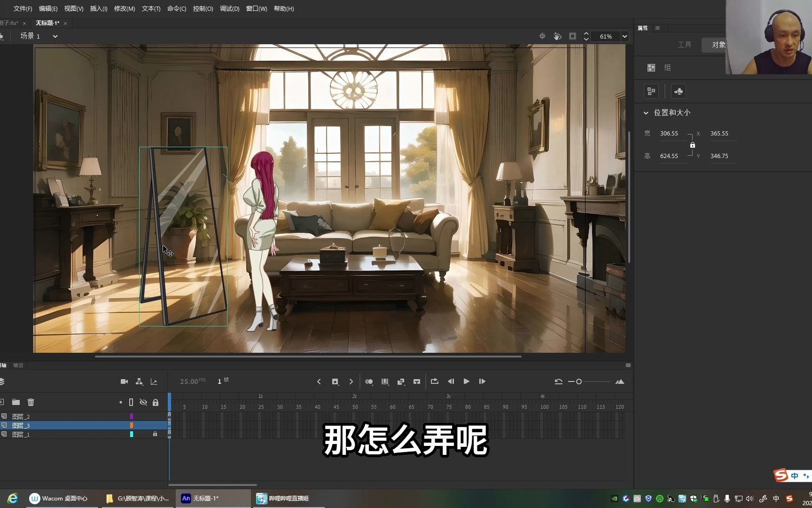The height and width of the screenshot is (508, 812).
Task: Click the new folder icon in timeline
Action: point(16,402)
